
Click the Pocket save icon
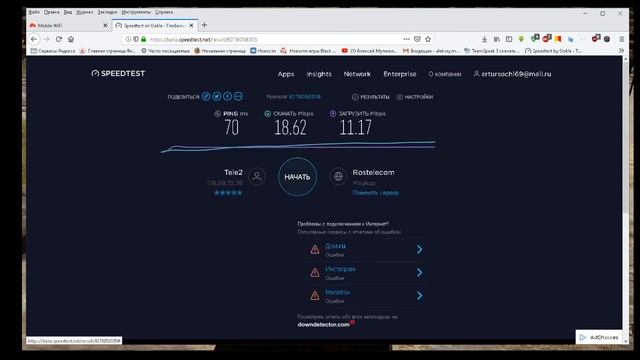tap(417, 39)
